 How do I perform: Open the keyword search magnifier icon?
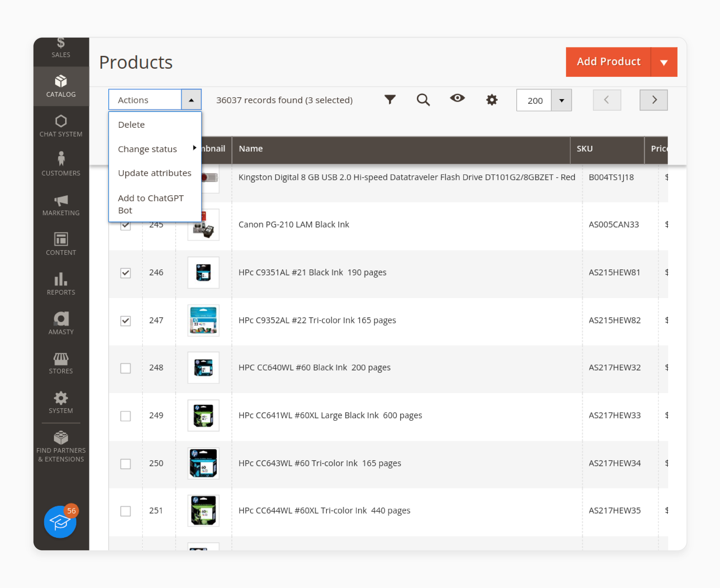(423, 100)
